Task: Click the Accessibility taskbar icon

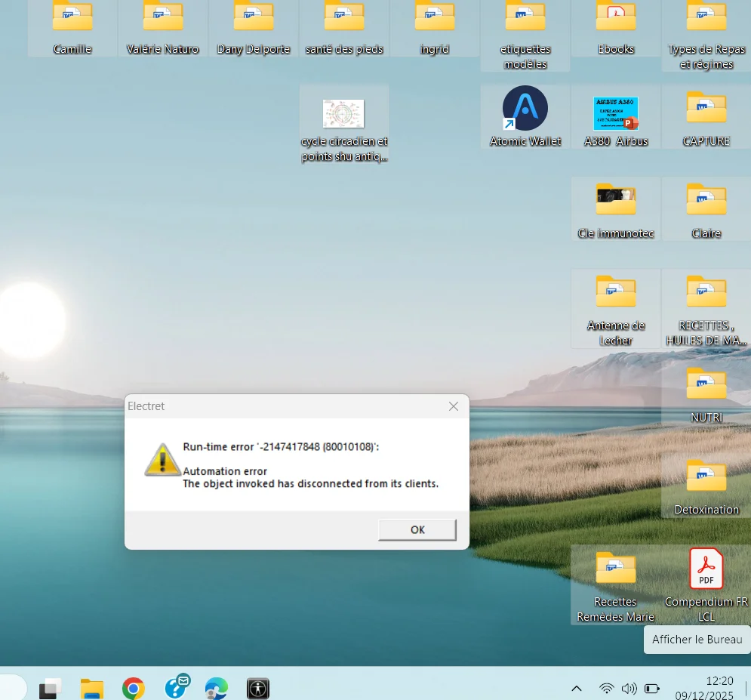Action: point(258,688)
